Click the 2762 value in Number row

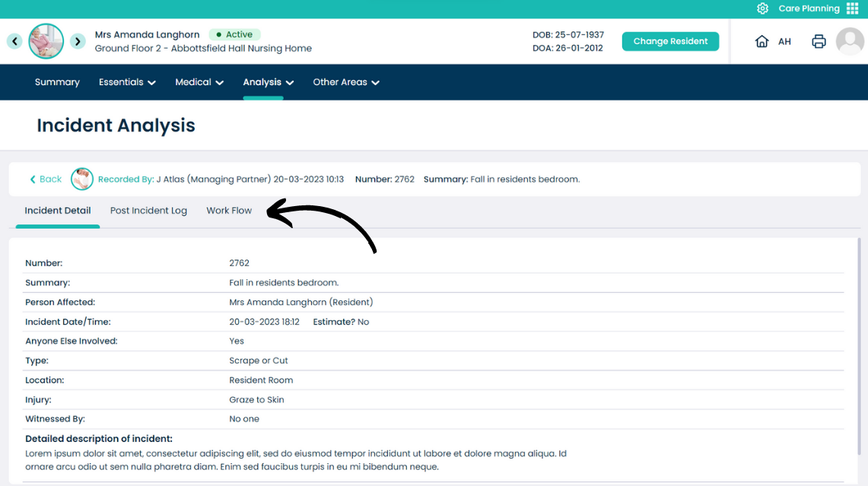coord(239,263)
